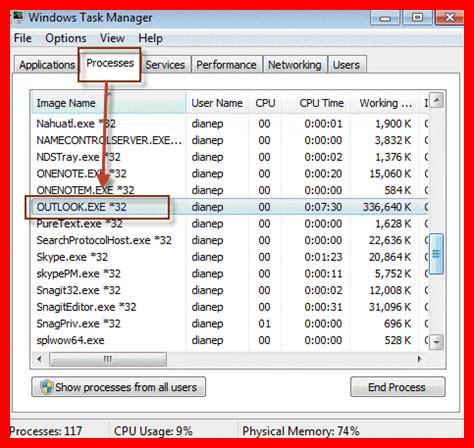Click the End Process button
Screen dimensions: 474x448
397,387
